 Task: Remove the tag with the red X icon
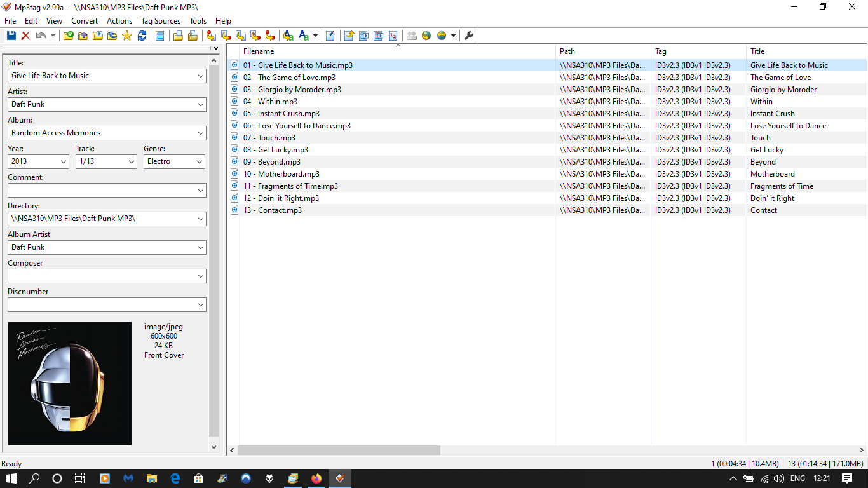(25, 36)
